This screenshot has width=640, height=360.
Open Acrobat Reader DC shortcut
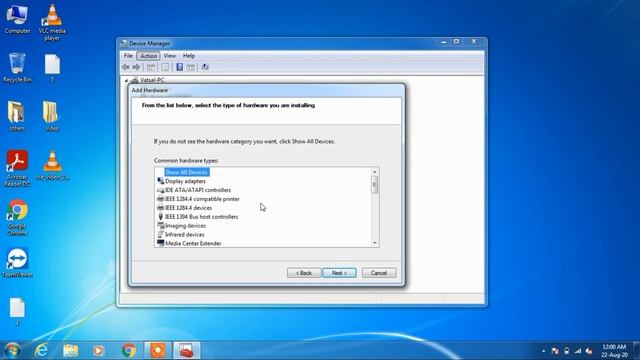[17, 168]
